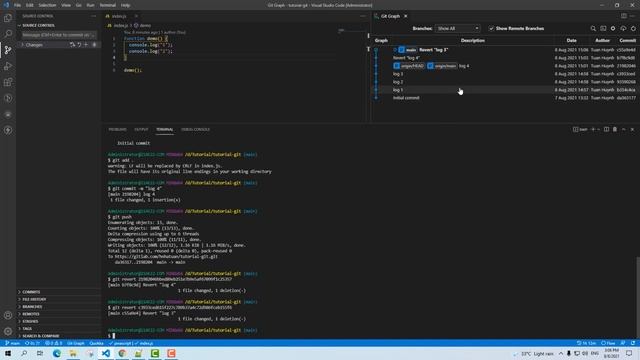The width and height of the screenshot is (640, 360).
Task: Expand the Branches section in sidebar
Action: coord(58,307)
